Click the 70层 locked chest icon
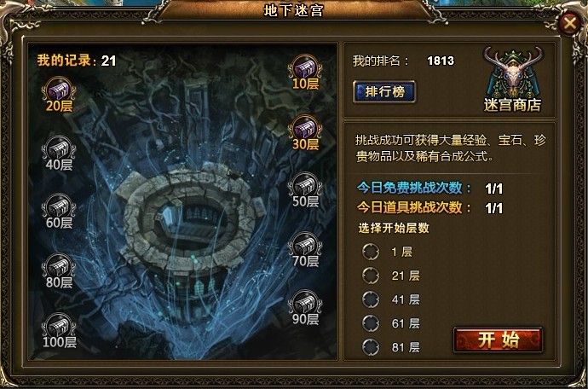Screen dimensions: 588x389 pyautogui.click(x=305, y=245)
